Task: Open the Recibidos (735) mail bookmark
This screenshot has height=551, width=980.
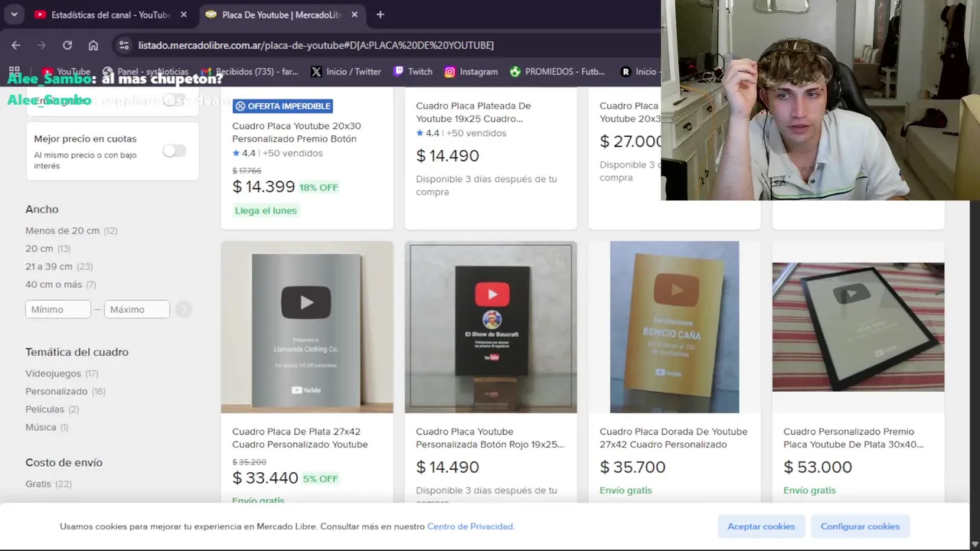Action: click(250, 71)
